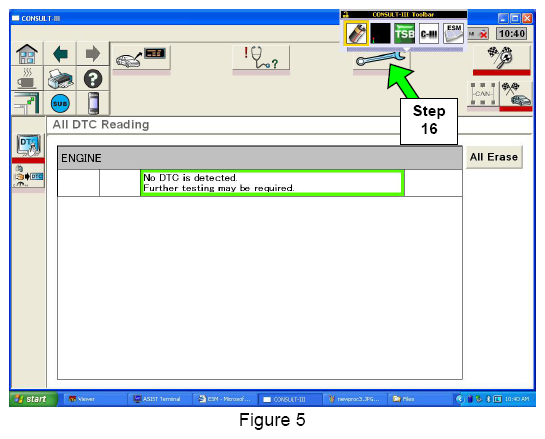Click the No DTC detected row
Image resolution: width=545 pixels, height=439 pixels.
(260, 183)
